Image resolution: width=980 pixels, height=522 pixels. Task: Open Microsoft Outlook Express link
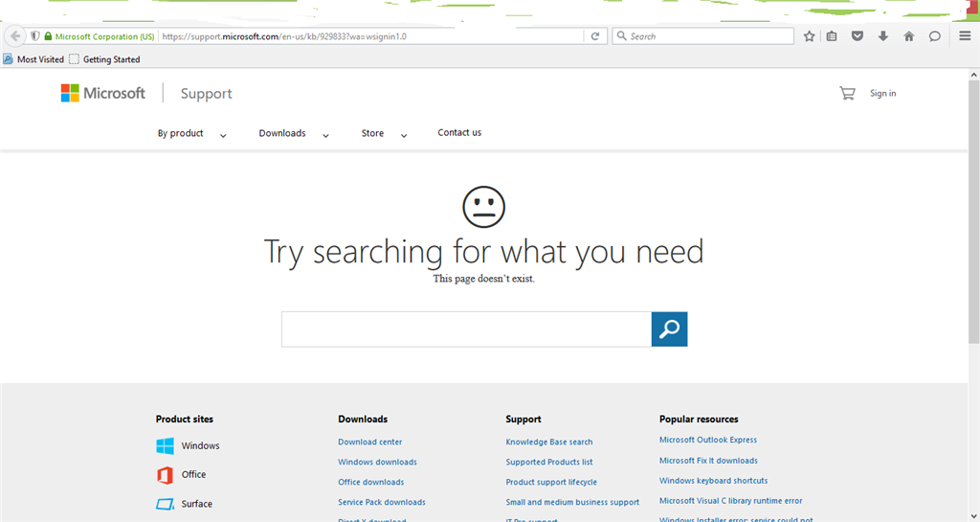pos(708,440)
